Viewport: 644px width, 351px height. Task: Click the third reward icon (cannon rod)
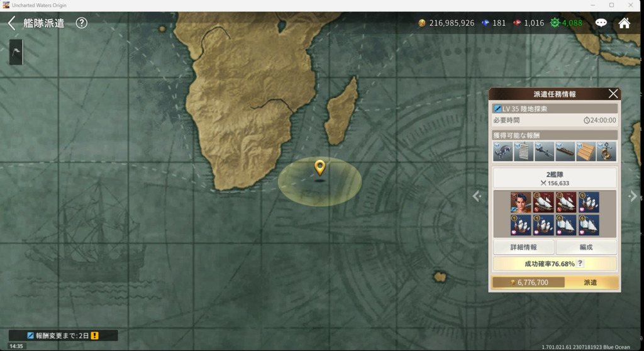[544, 151]
